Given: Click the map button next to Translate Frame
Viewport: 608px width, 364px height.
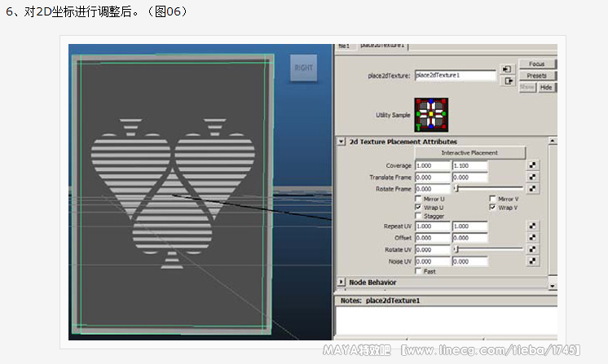Looking at the screenshot, I should [x=532, y=177].
